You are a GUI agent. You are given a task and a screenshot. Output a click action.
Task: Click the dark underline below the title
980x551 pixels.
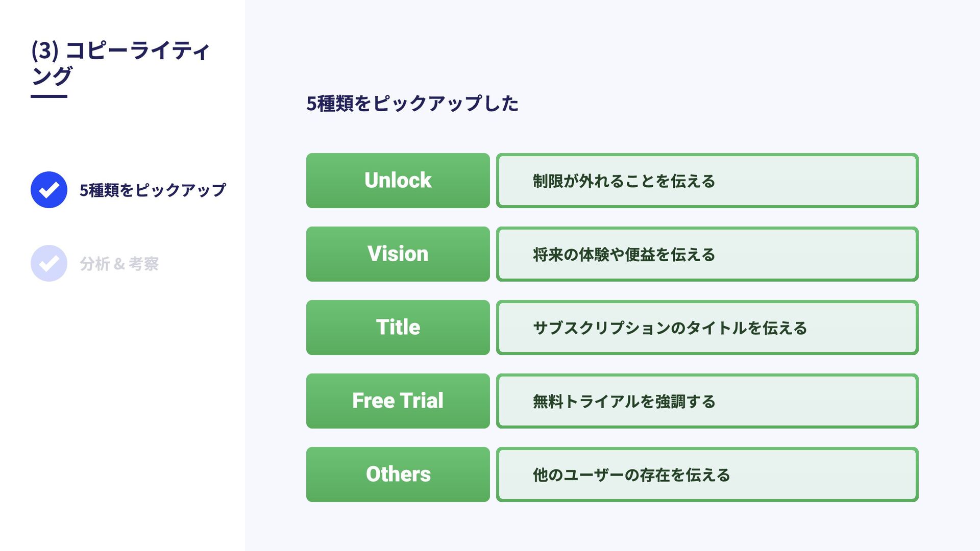(x=49, y=96)
